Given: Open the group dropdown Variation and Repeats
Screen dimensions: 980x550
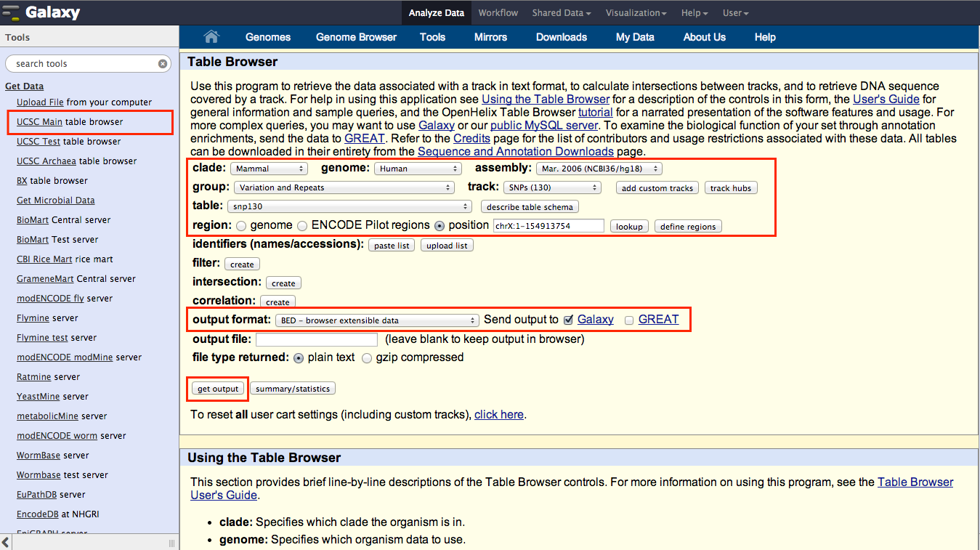Looking at the screenshot, I should [344, 187].
